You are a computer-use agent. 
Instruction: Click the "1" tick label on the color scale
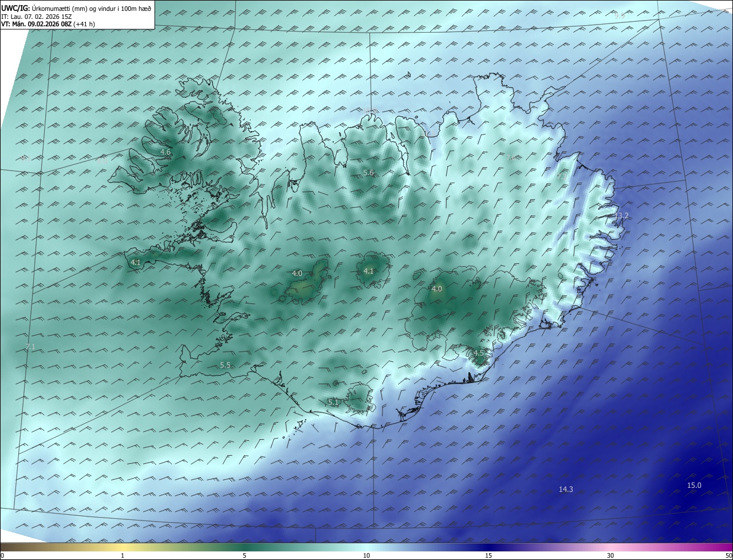(x=123, y=555)
